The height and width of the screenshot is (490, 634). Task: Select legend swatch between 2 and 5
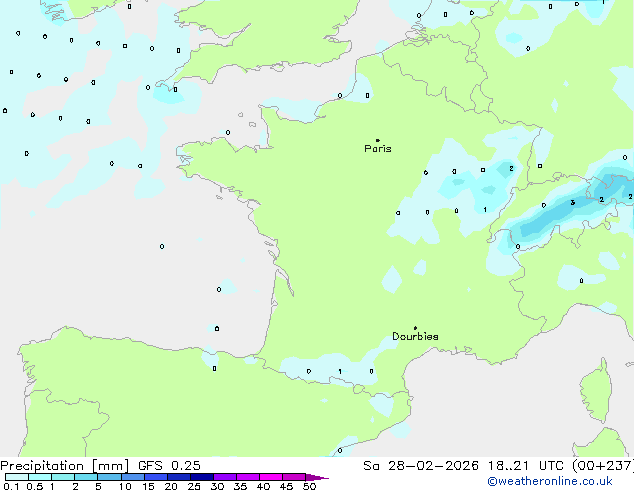pos(86,477)
